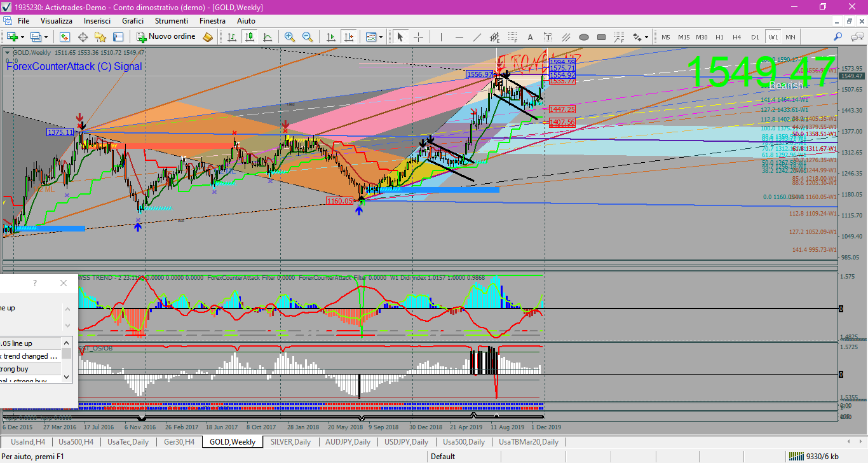
Task: Open the New chart dropdown arrow
Action: [24, 37]
